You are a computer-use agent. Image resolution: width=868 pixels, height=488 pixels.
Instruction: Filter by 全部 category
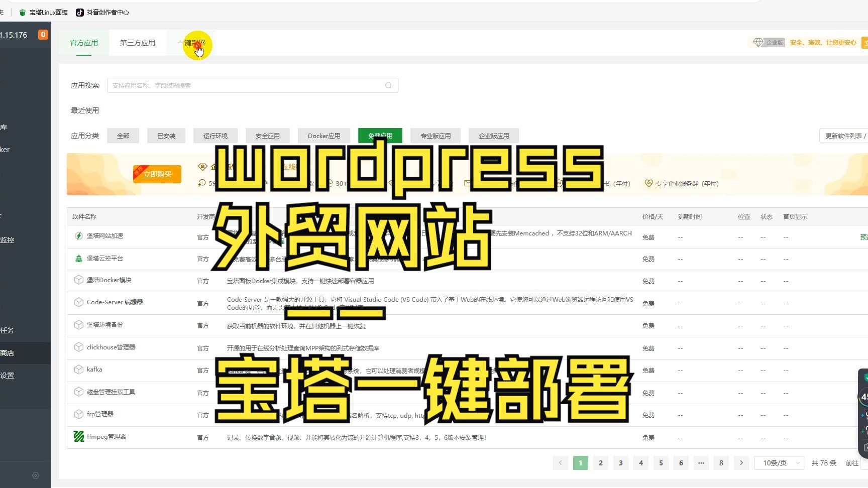pyautogui.click(x=123, y=136)
